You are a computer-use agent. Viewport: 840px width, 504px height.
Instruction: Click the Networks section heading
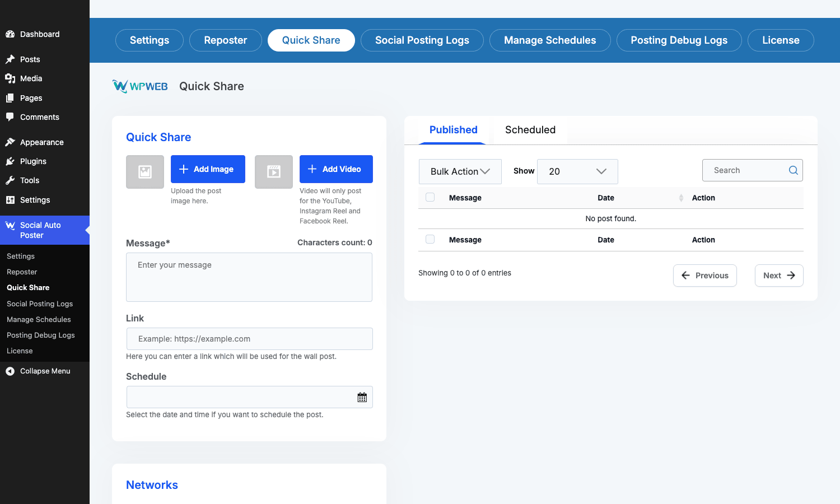(152, 485)
